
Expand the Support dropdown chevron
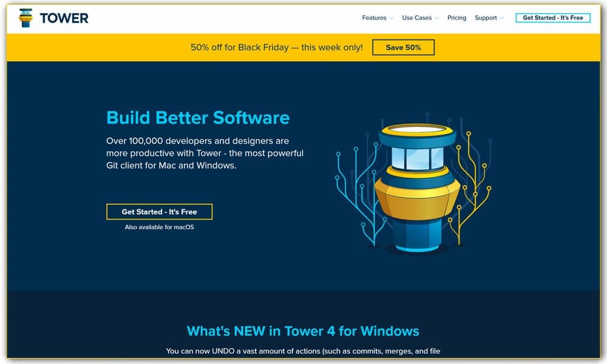pyautogui.click(x=502, y=18)
